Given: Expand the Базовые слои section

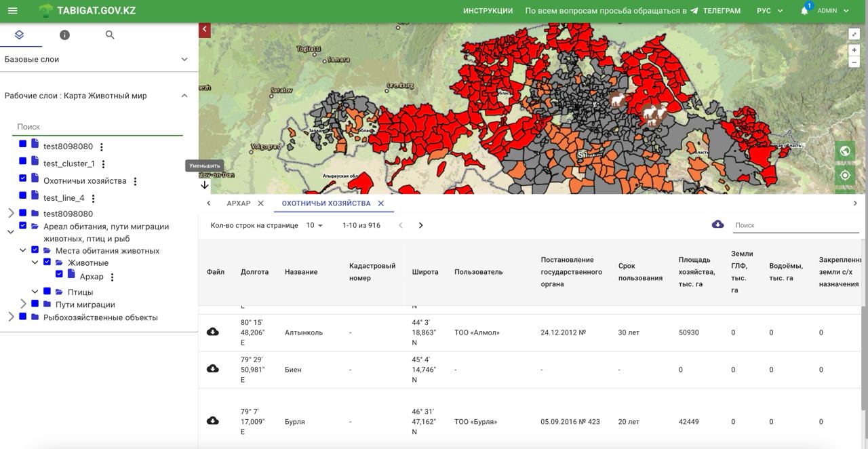Looking at the screenshot, I should point(184,60).
